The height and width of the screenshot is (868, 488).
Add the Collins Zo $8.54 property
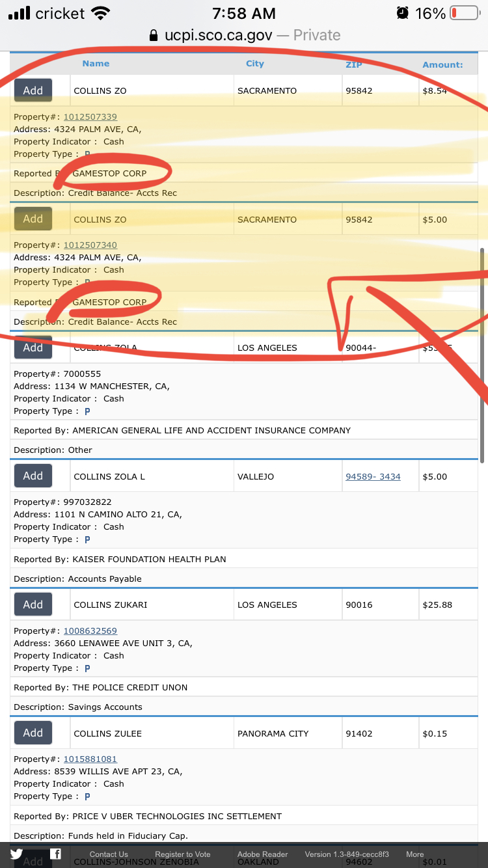(33, 90)
